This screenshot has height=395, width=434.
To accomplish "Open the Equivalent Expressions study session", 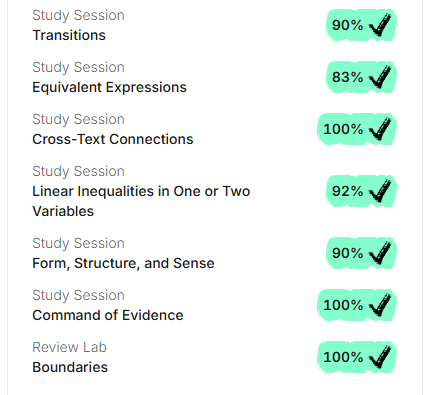I will [x=109, y=87].
